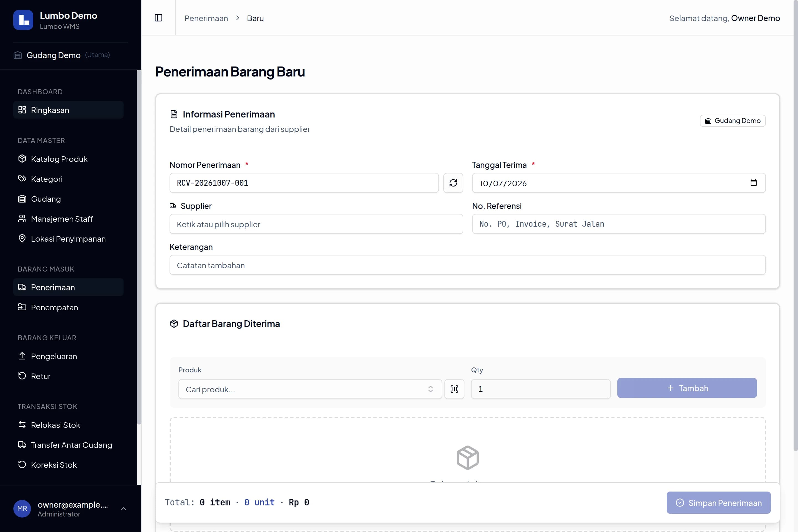Open the calendar picker in Tanggal Terima
The image size is (798, 532).
click(x=754, y=183)
